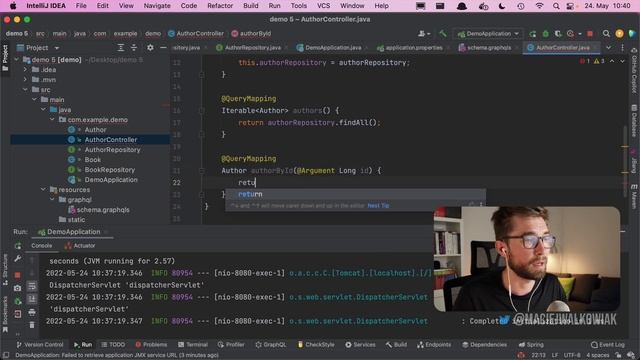This screenshot has height=360, width=640.
Task: Open editor tabs more options menu
Action: point(622,48)
